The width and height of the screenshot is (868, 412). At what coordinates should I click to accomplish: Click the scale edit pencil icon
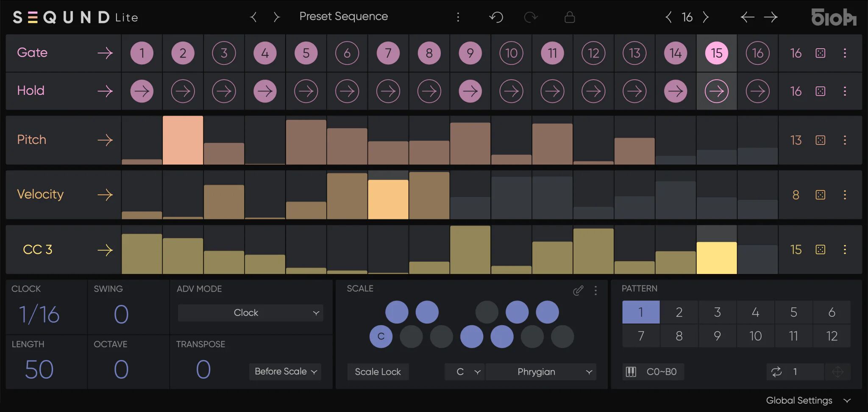[x=578, y=290]
